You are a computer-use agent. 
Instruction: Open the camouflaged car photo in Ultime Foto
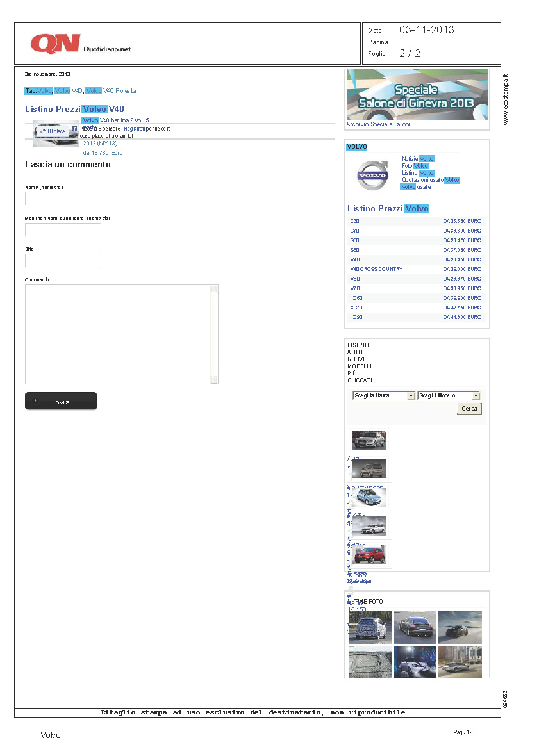coord(370,627)
